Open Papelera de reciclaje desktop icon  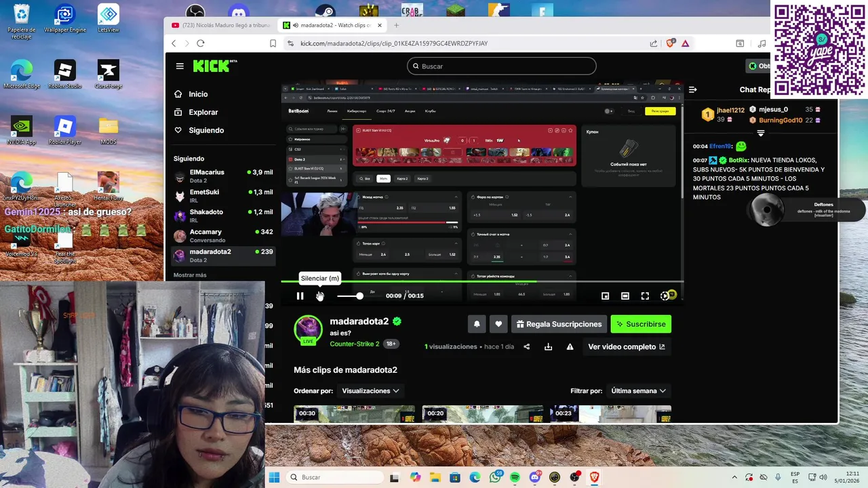[22, 22]
